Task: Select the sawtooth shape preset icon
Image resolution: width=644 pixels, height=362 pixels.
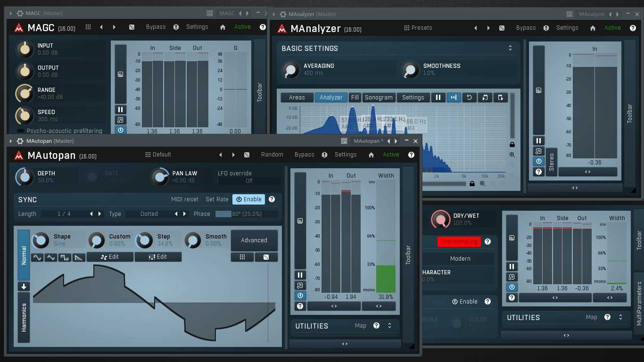Action: pyautogui.click(x=79, y=257)
